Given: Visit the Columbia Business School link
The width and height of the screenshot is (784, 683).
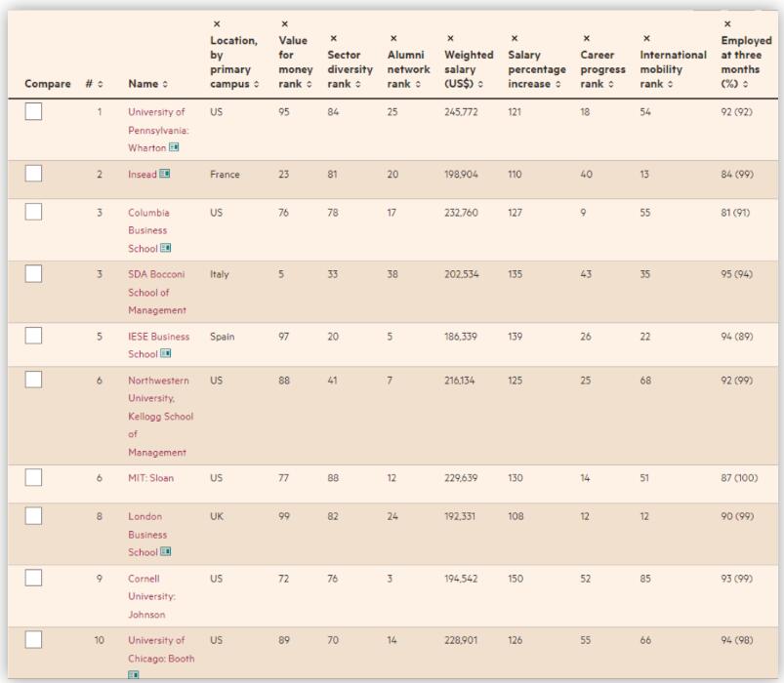Looking at the screenshot, I should [x=148, y=230].
